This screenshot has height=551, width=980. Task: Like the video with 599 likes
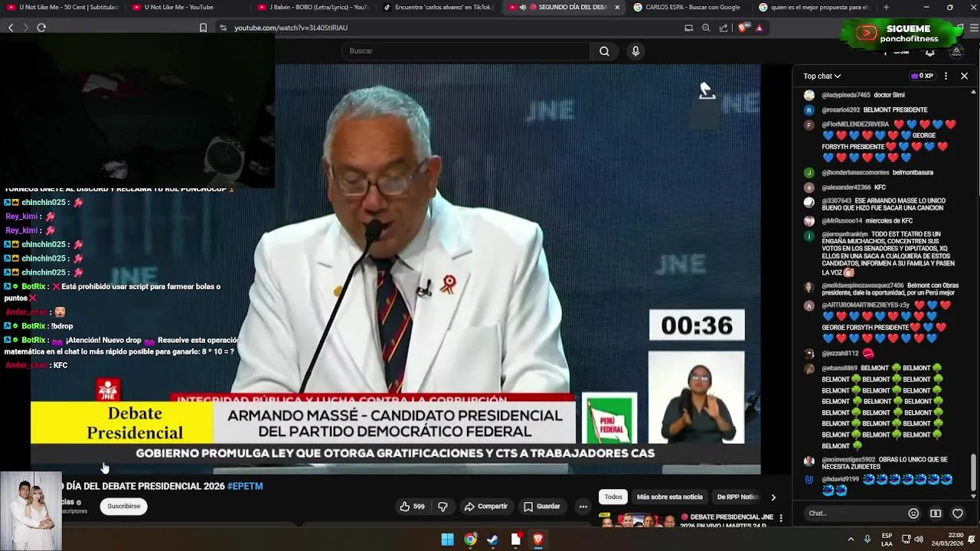[412, 506]
